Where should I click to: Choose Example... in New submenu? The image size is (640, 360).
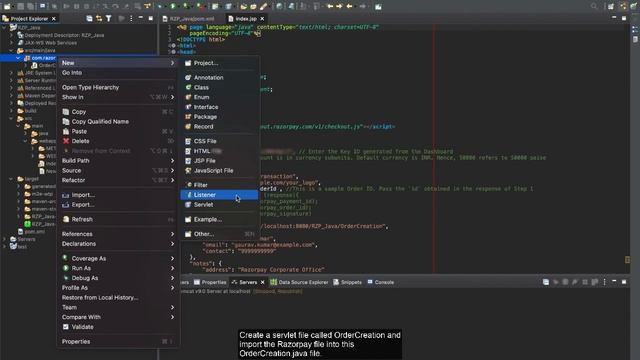point(219,220)
